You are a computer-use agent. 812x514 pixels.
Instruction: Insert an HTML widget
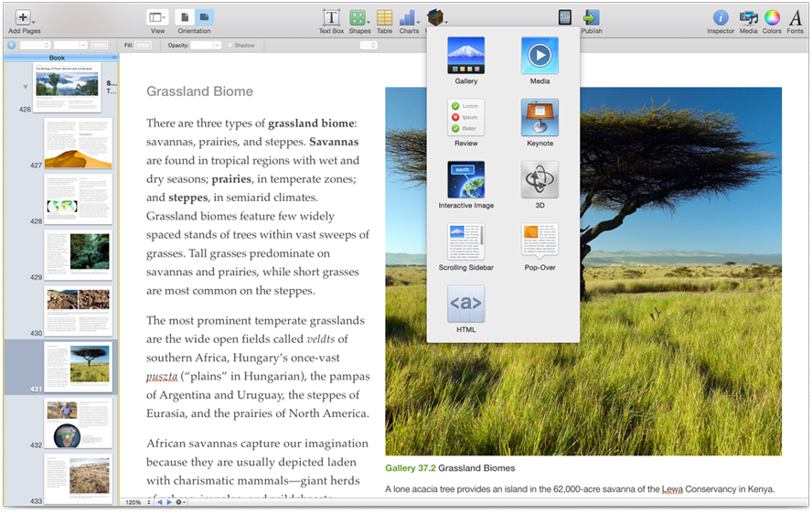466,304
